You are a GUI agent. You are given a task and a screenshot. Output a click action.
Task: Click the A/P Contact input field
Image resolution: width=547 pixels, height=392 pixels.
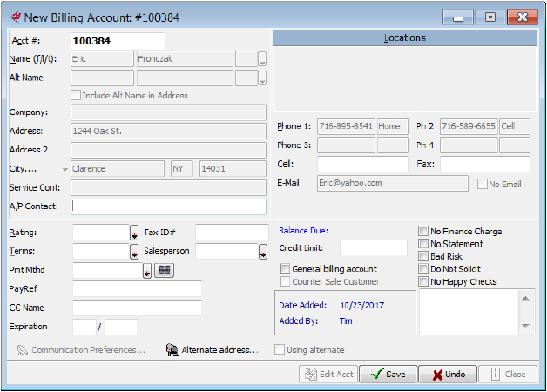tap(168, 206)
